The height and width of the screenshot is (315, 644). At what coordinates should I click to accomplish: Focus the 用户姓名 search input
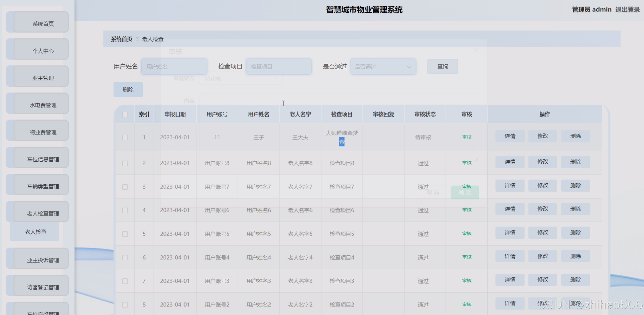tap(174, 67)
